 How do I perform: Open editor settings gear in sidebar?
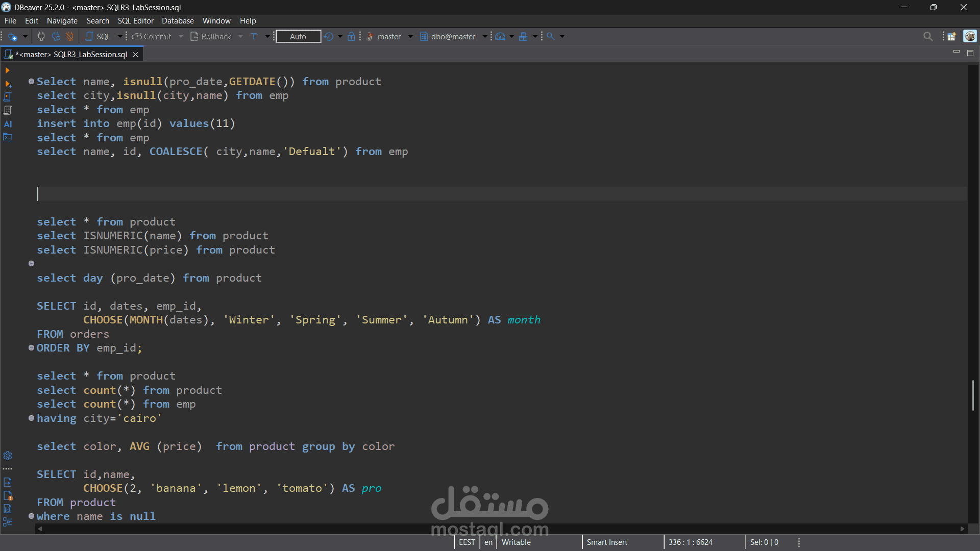[x=8, y=456]
